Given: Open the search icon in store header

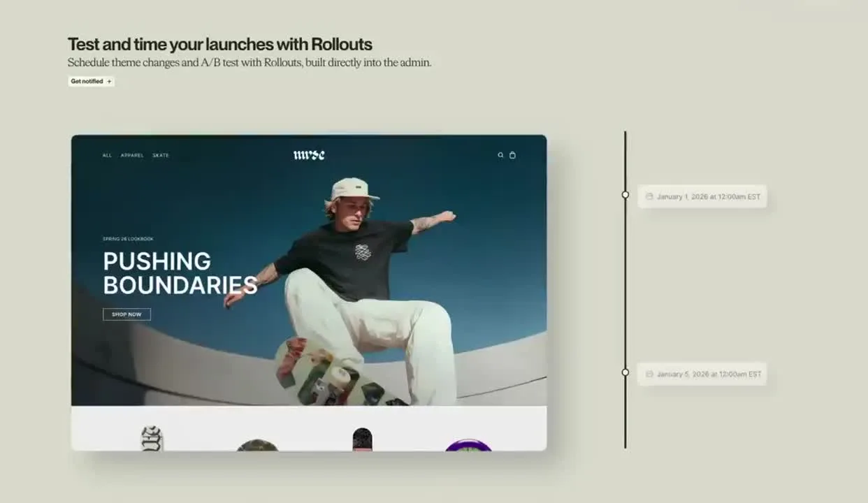Looking at the screenshot, I should coord(500,155).
